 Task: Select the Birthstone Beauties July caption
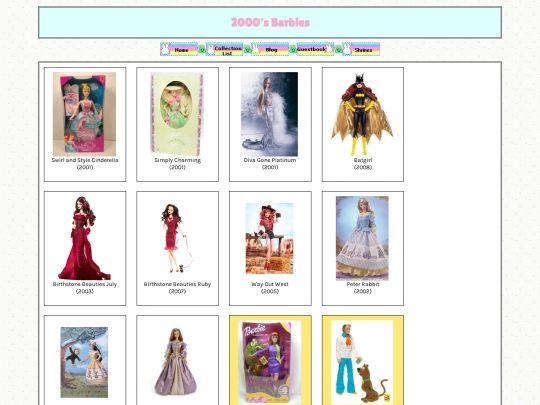(85, 288)
